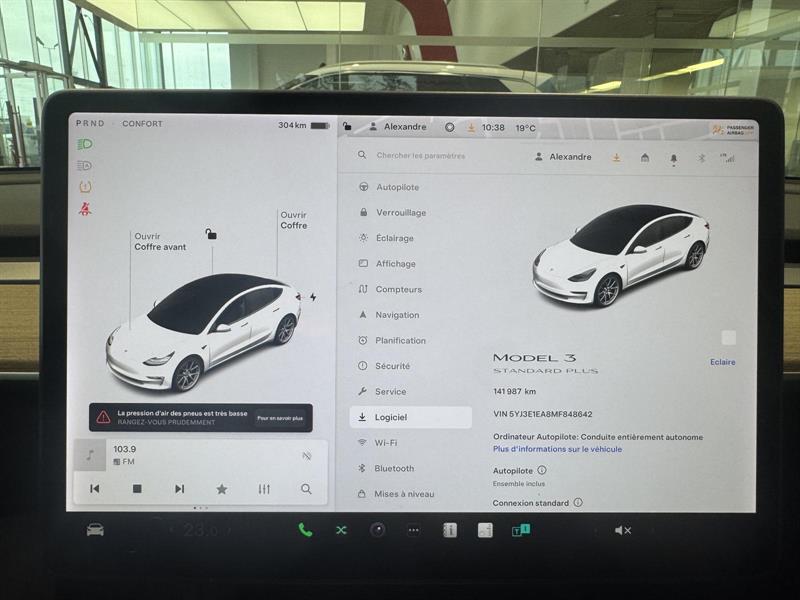Open the notifications bell icon
This screenshot has width=800, height=600.
coord(673,159)
